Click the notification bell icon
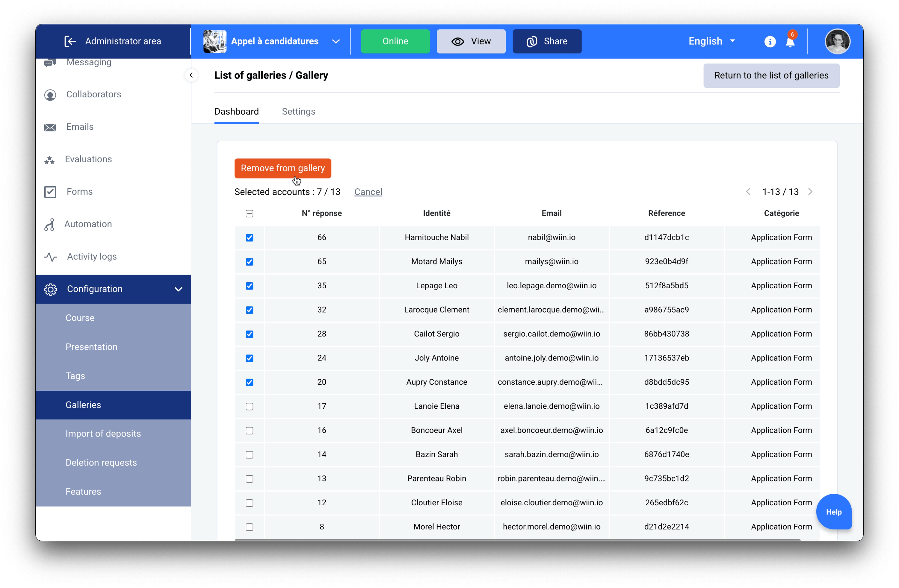This screenshot has width=899, height=588. point(790,42)
